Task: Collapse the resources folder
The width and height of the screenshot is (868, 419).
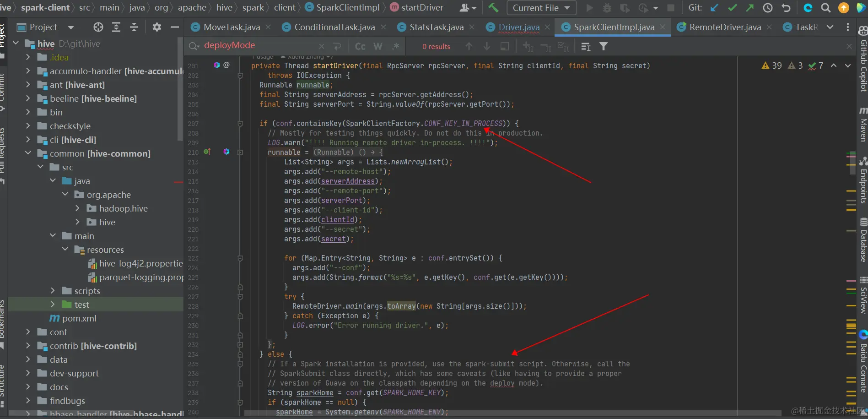Action: pos(65,250)
